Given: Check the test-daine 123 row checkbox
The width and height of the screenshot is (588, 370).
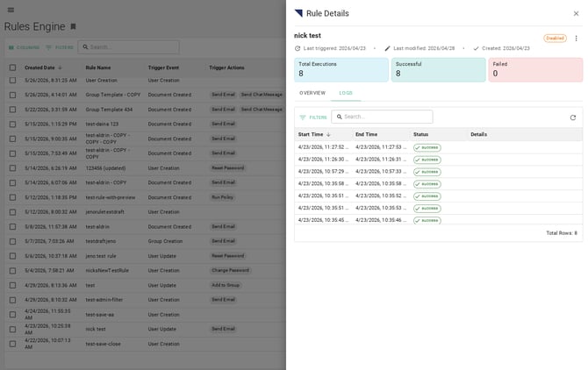Looking at the screenshot, I should pos(13,125).
